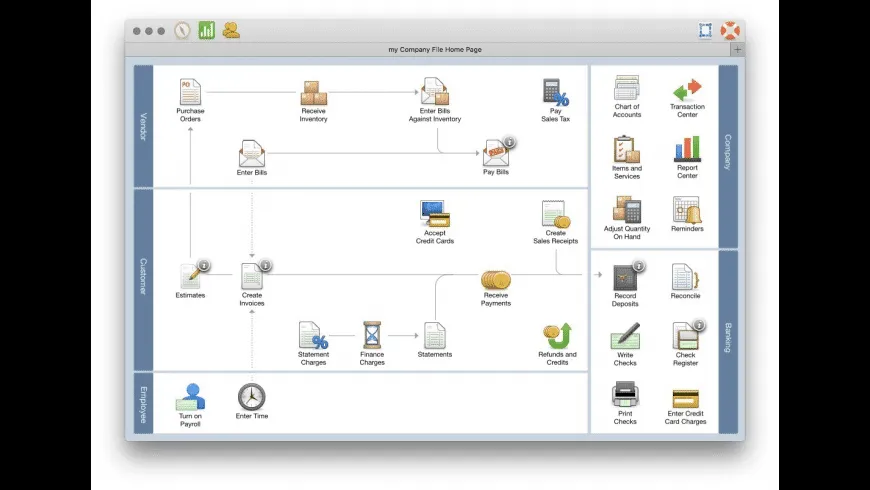
Task: Click the compass toolbar icon
Action: pyautogui.click(x=182, y=30)
